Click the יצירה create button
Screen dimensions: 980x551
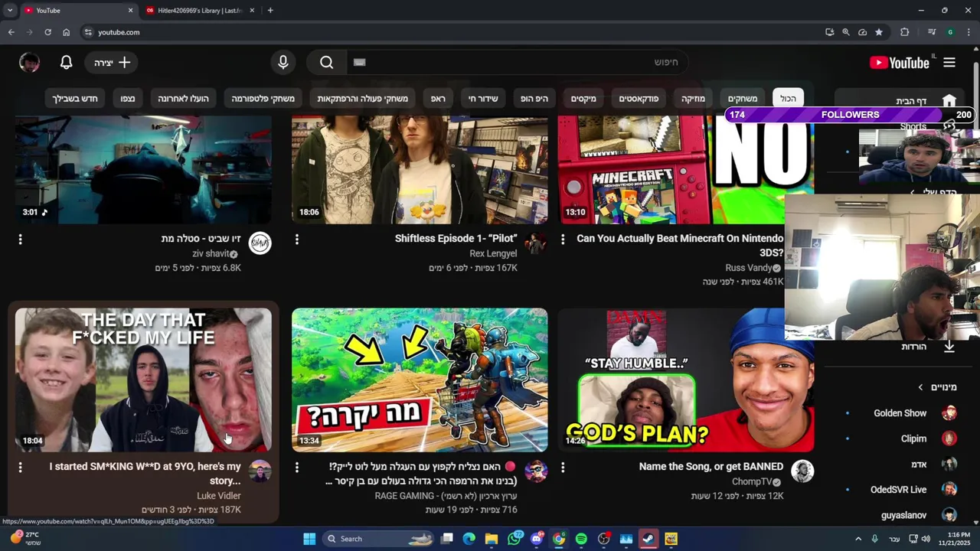[x=112, y=63]
